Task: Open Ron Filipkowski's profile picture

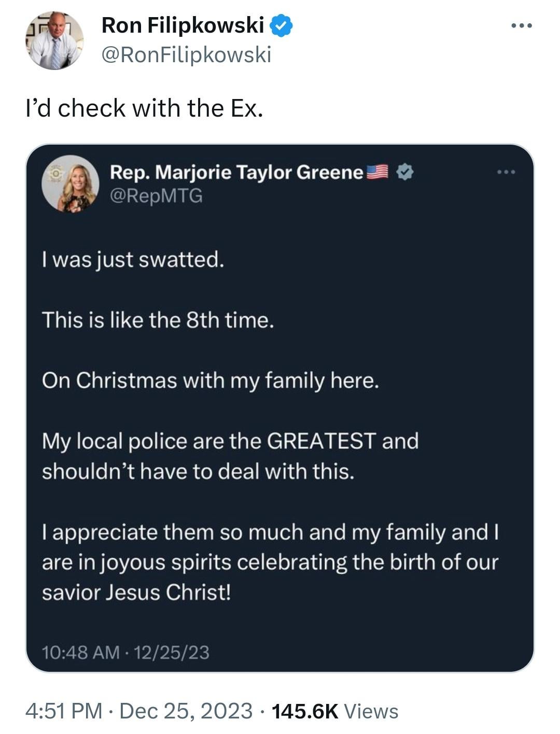Action: tap(54, 40)
